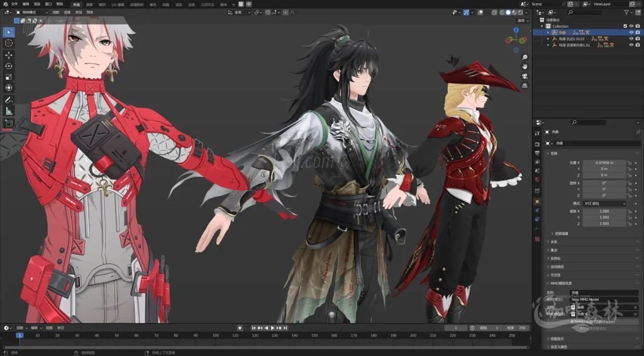The height and width of the screenshot is (356, 644).
Task: Open the Armature data properties tab
Action: (x=537, y=228)
